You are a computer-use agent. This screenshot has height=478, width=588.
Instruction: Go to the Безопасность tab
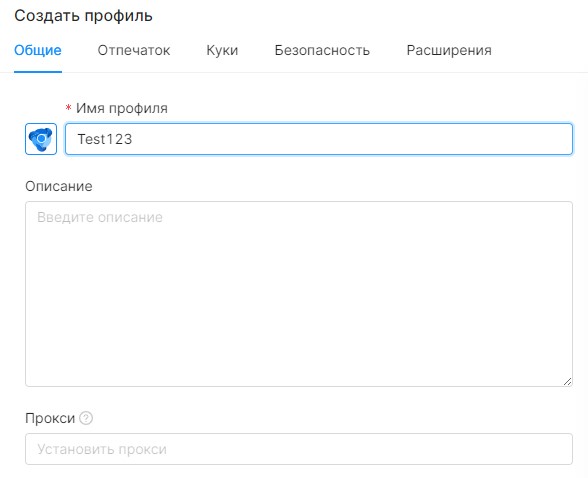[322, 50]
